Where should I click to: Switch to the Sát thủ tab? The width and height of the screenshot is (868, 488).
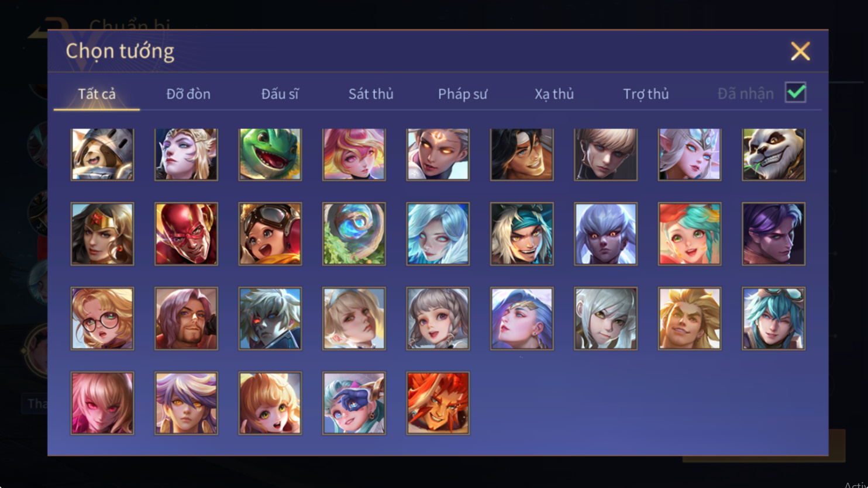371,94
